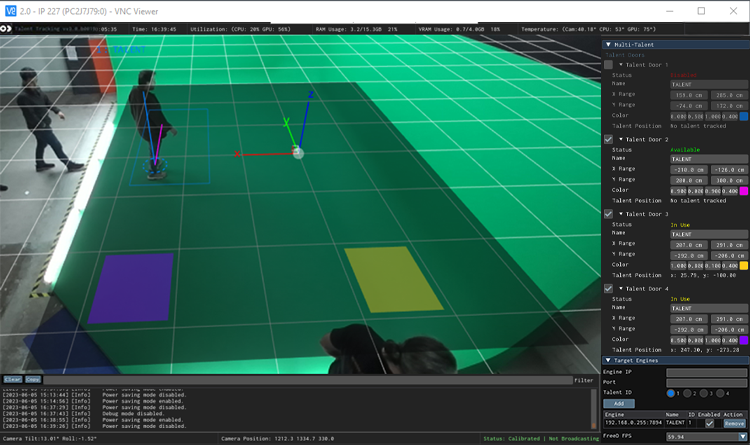Open the FreeD FPS dropdown

741,437
